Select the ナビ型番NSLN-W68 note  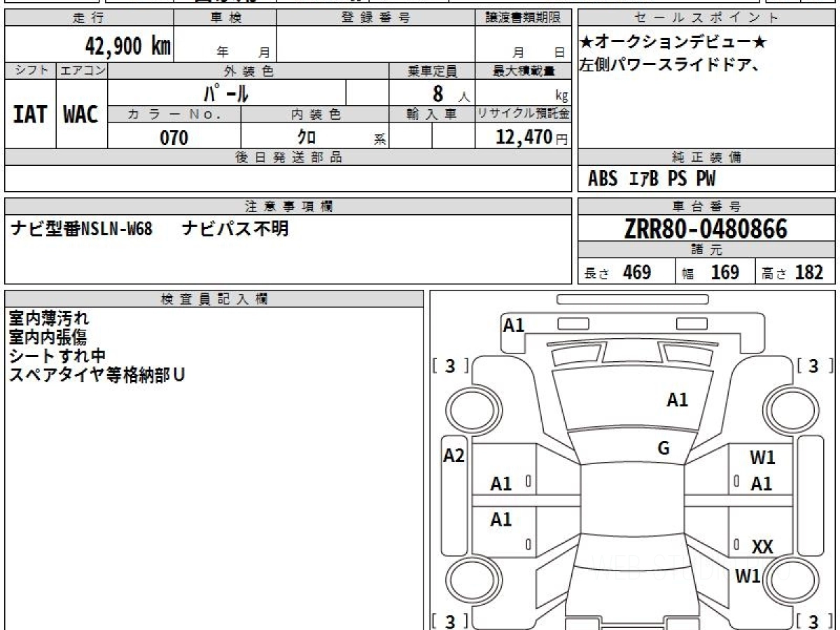pyautogui.click(x=82, y=229)
